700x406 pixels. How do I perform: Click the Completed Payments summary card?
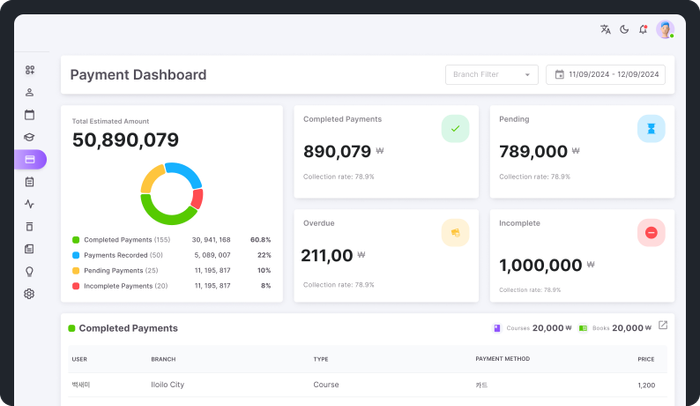pyautogui.click(x=386, y=150)
